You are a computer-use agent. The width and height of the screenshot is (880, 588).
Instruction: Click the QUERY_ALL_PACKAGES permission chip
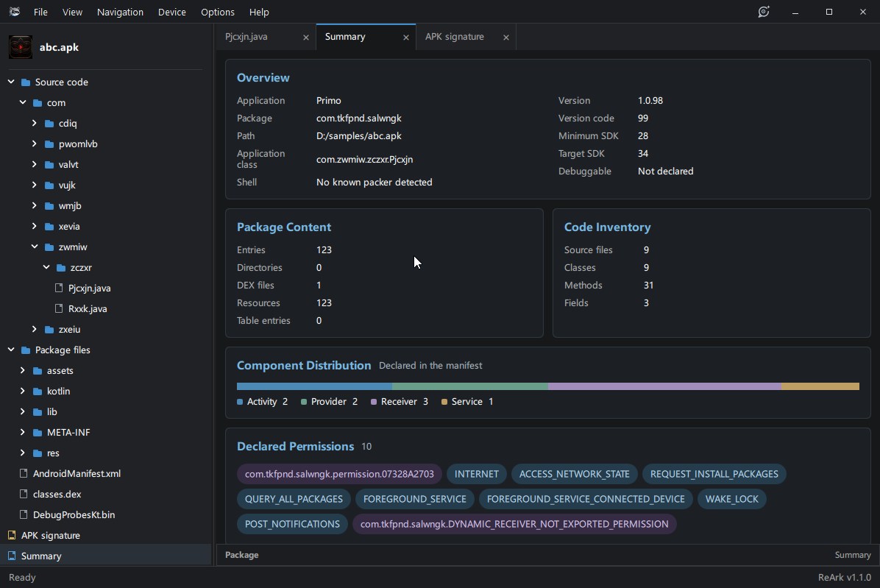(x=294, y=500)
